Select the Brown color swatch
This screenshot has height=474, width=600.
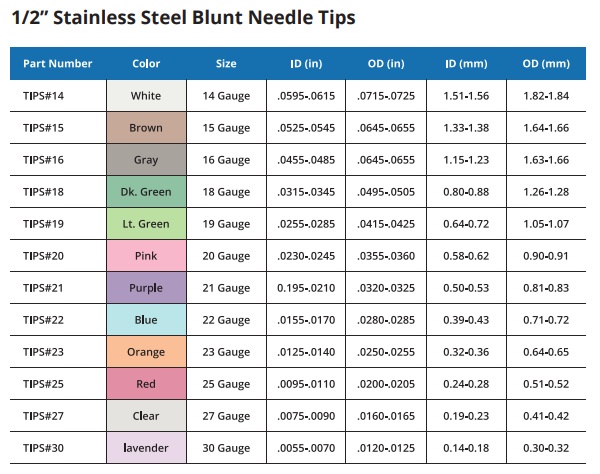coord(146,128)
